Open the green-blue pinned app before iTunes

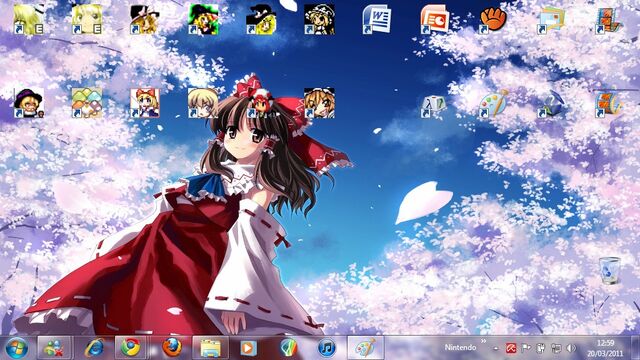(288, 348)
